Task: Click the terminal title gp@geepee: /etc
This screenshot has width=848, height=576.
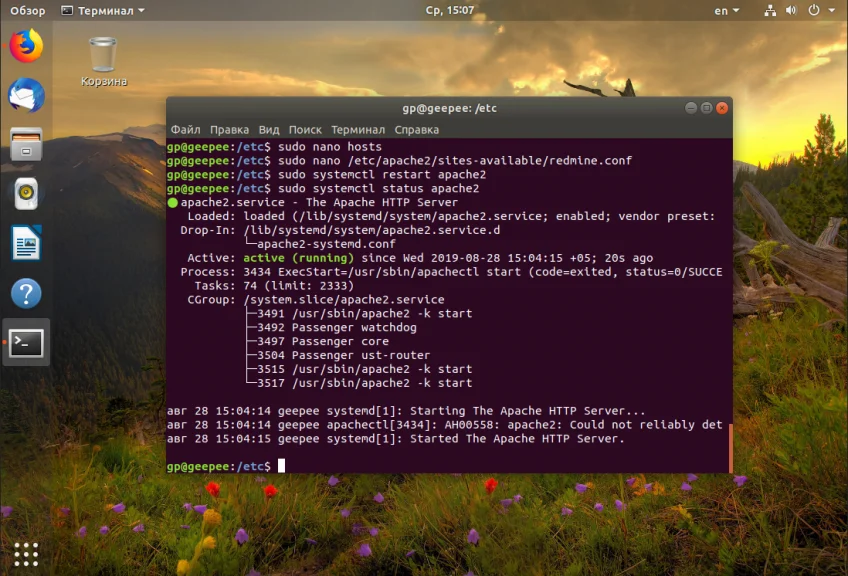Action: coord(449,108)
